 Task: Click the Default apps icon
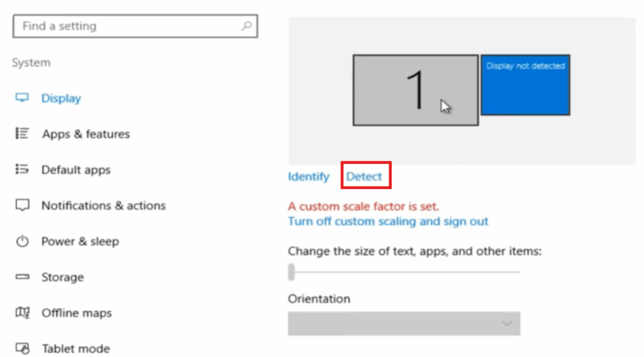23,170
